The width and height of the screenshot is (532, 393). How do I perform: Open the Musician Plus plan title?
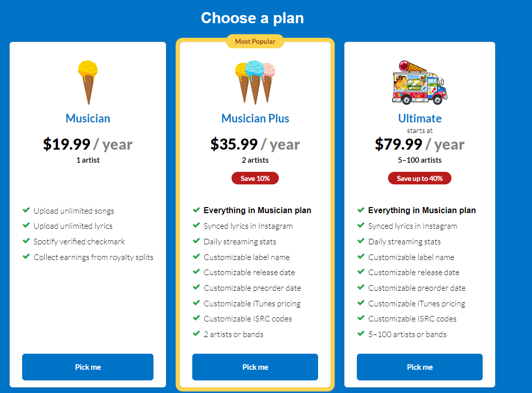pos(255,118)
